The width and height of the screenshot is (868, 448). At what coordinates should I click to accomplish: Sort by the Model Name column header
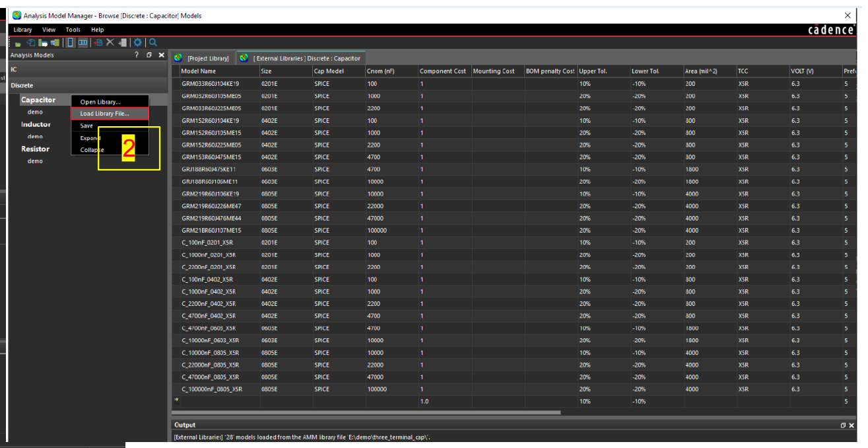pos(219,71)
